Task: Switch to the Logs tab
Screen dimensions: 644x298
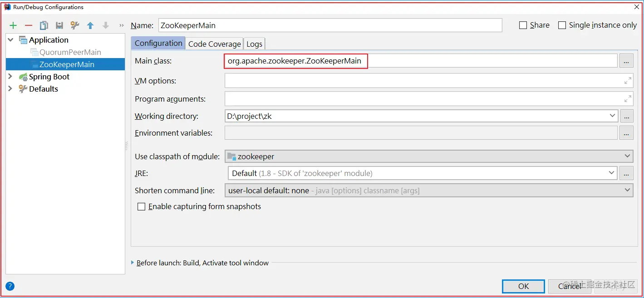Action: coord(254,44)
